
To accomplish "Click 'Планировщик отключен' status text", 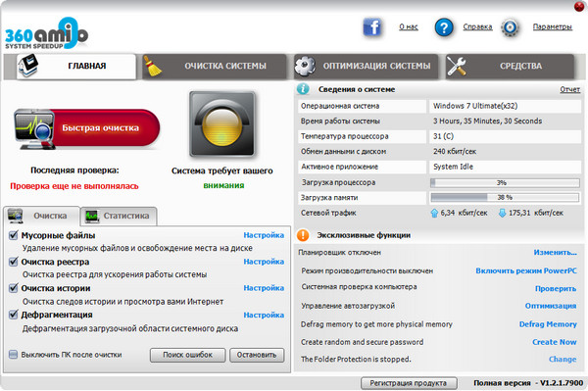I will (339, 252).
